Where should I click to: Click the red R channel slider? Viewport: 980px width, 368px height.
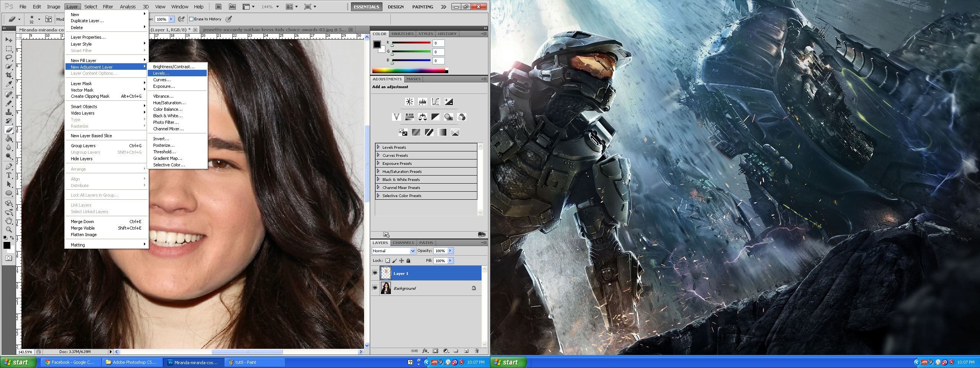pos(411,43)
